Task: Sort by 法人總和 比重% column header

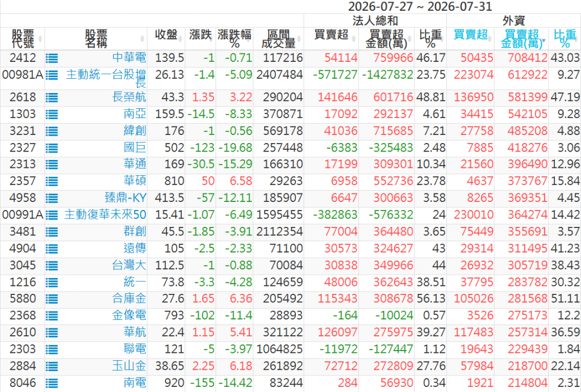Action: (430, 39)
